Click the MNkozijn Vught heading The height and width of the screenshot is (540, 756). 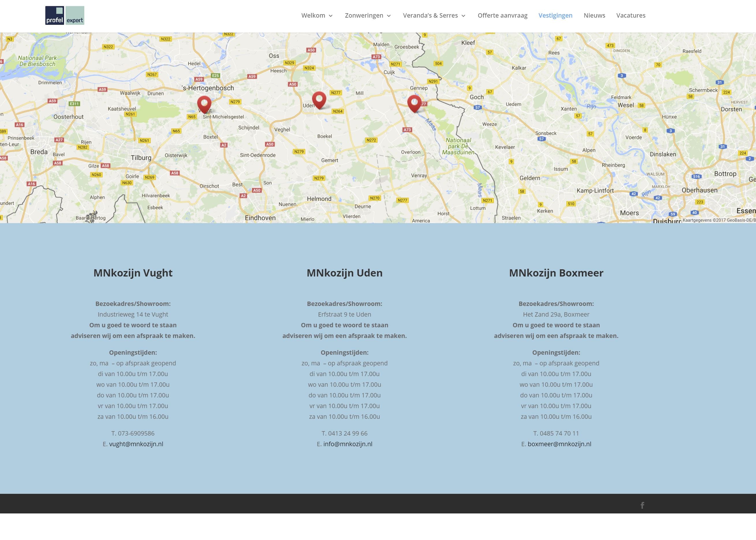point(133,273)
